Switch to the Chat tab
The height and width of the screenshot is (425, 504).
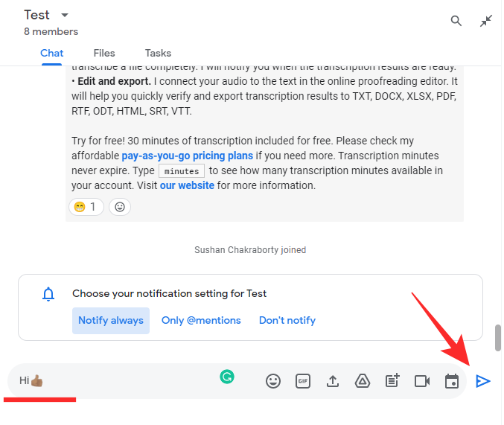pyautogui.click(x=52, y=53)
